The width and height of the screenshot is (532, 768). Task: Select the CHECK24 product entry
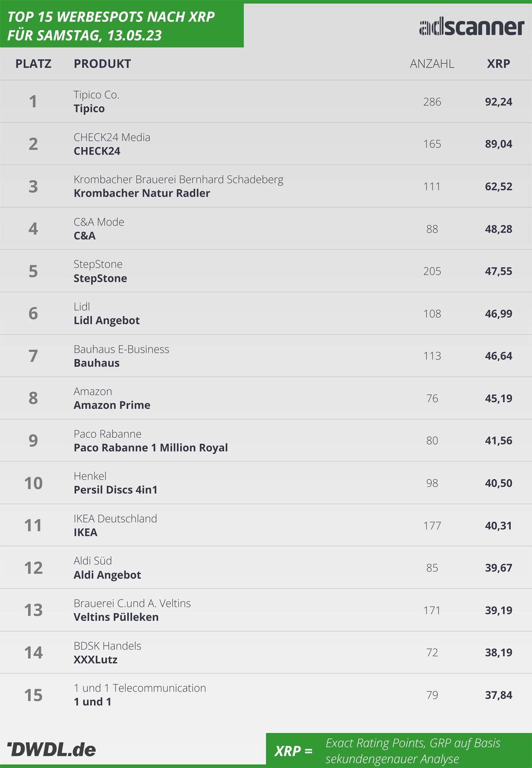[x=97, y=151]
